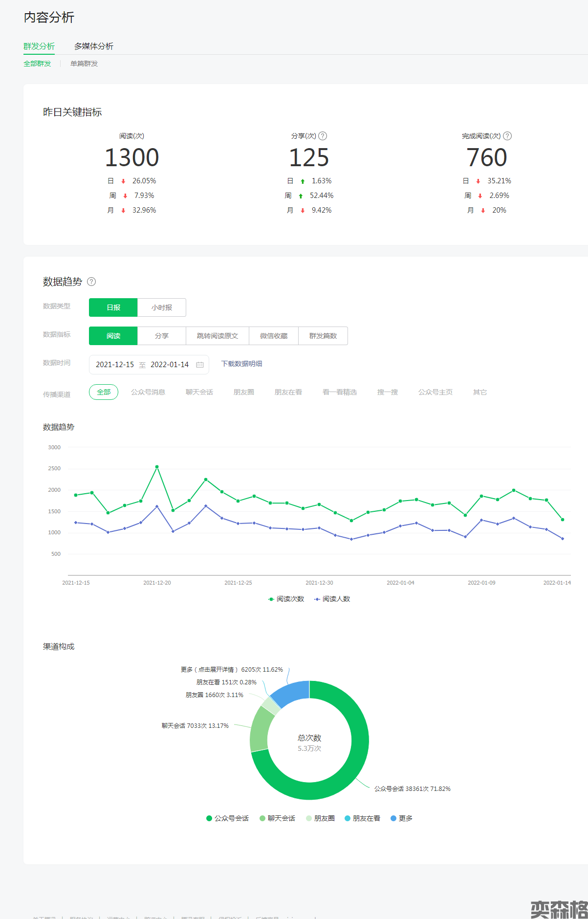Open the 2022-01-14 end date picker
The height and width of the screenshot is (919, 588).
[170, 365]
